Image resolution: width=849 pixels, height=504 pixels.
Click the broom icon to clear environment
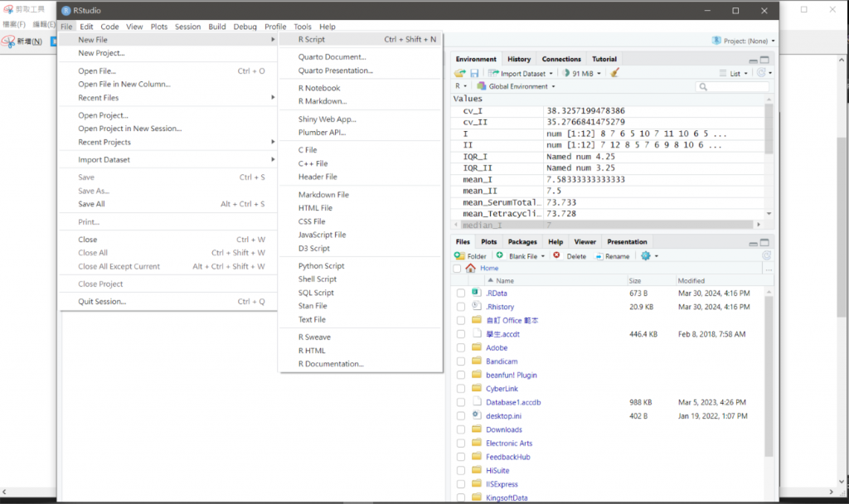pyautogui.click(x=614, y=73)
